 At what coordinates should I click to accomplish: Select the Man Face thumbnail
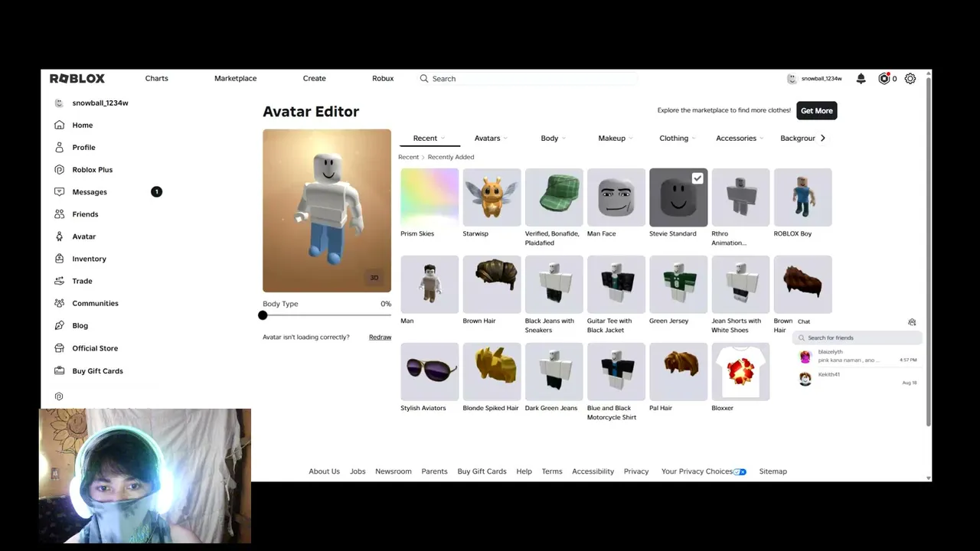(x=616, y=197)
